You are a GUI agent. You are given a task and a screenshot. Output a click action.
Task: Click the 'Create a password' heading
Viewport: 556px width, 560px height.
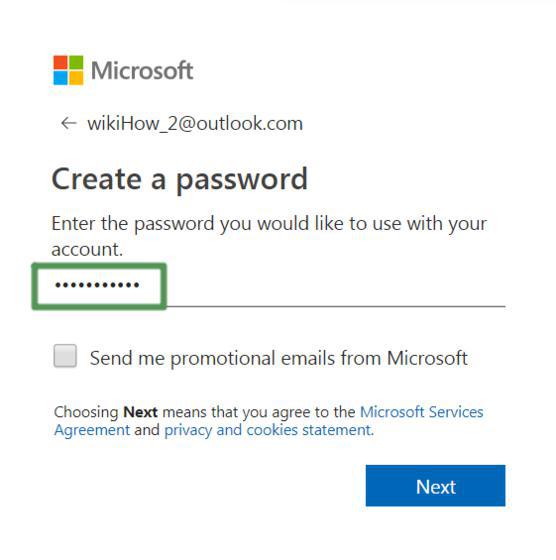[180, 180]
